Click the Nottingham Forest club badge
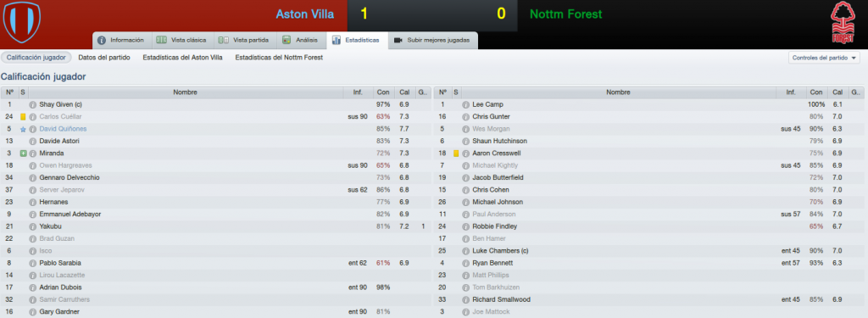 coord(843,22)
